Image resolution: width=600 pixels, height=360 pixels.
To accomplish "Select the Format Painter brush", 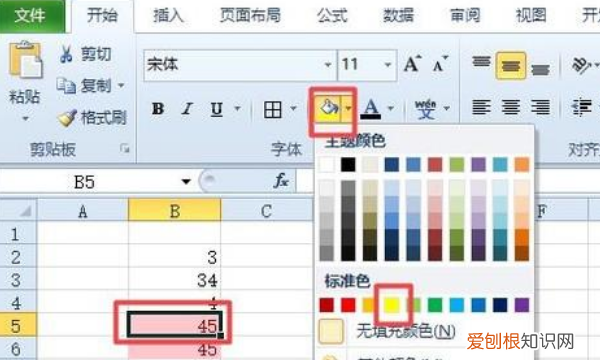I will 67,117.
